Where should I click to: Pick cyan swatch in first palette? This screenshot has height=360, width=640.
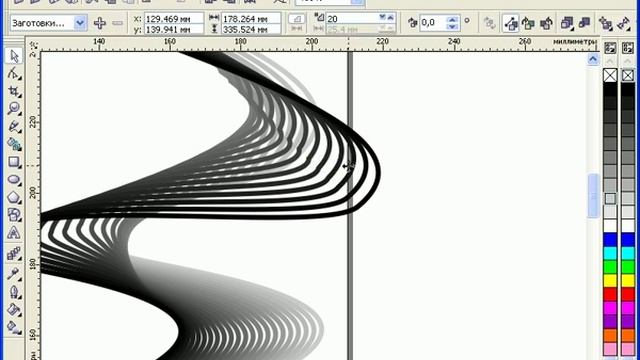click(610, 253)
